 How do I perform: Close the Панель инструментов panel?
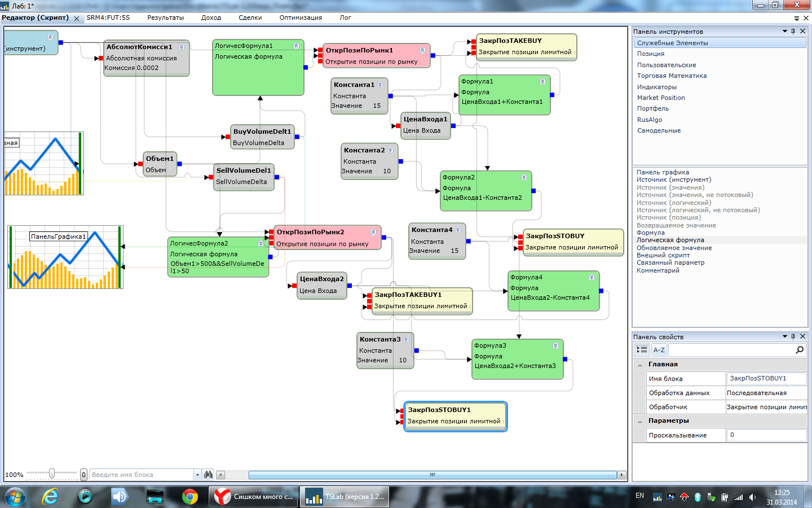point(803,32)
